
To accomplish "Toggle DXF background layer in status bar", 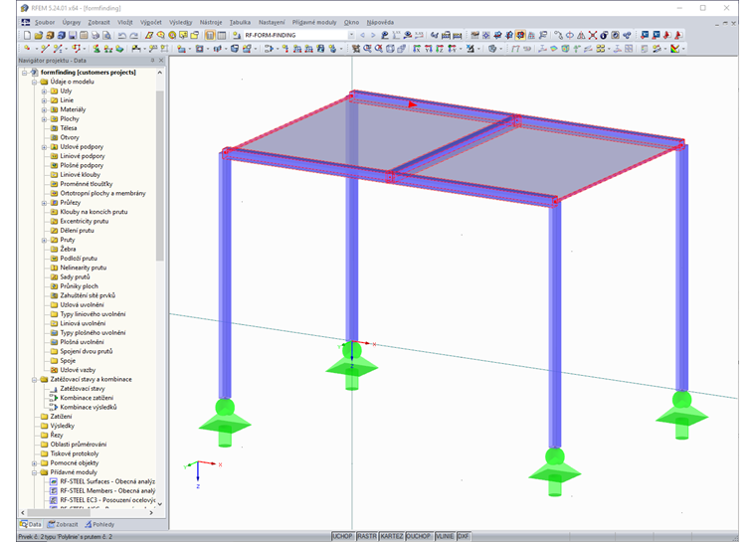I will click(464, 536).
